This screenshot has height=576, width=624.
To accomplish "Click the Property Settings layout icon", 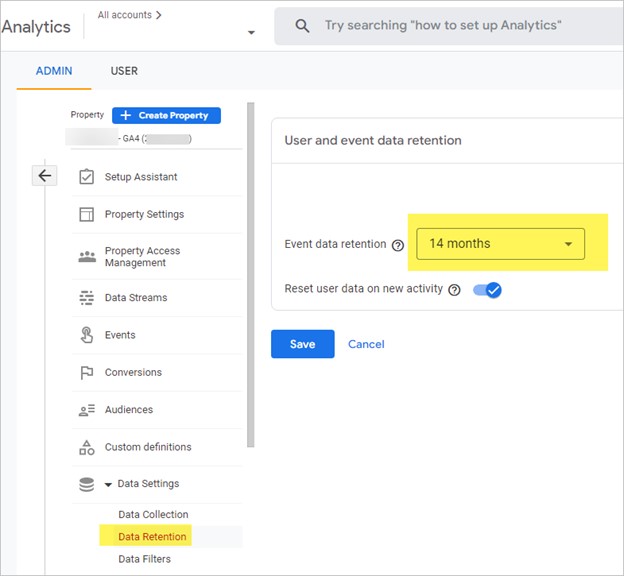I will click(x=87, y=214).
